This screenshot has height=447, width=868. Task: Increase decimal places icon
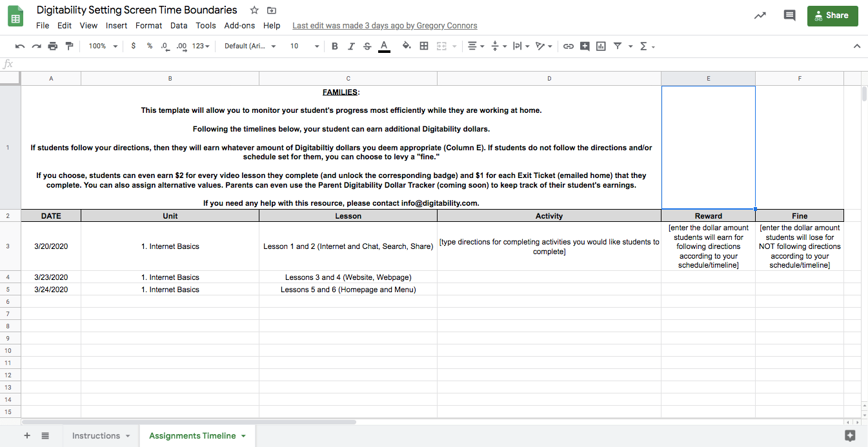[181, 46]
